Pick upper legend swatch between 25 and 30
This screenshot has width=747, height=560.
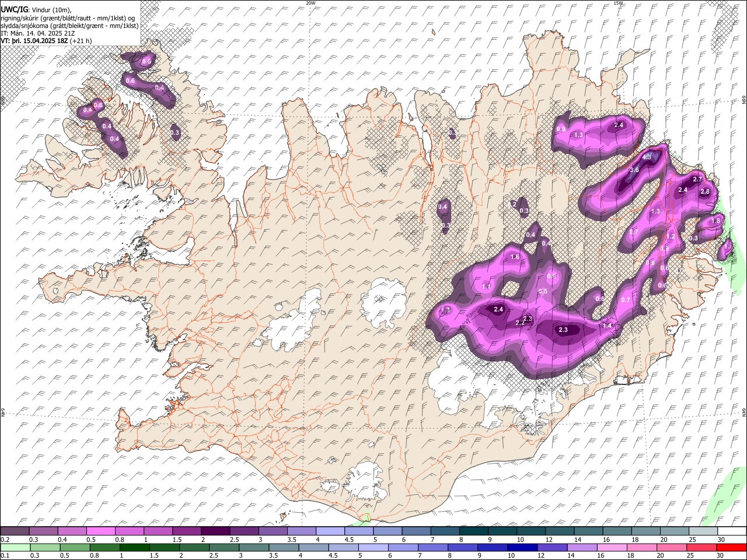[703, 531]
